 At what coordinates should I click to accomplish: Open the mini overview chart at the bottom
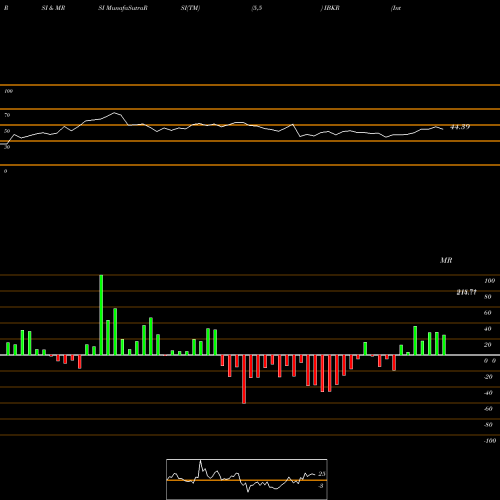tap(247, 479)
